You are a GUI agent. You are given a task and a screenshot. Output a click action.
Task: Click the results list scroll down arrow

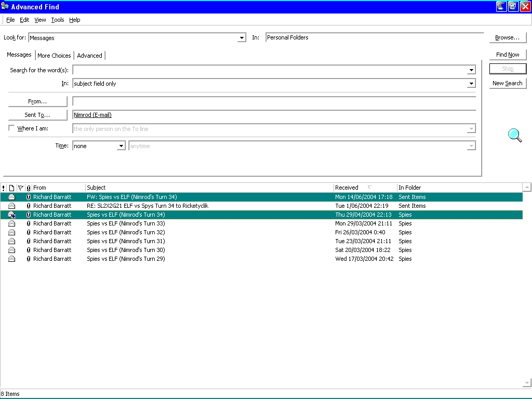coord(527,383)
